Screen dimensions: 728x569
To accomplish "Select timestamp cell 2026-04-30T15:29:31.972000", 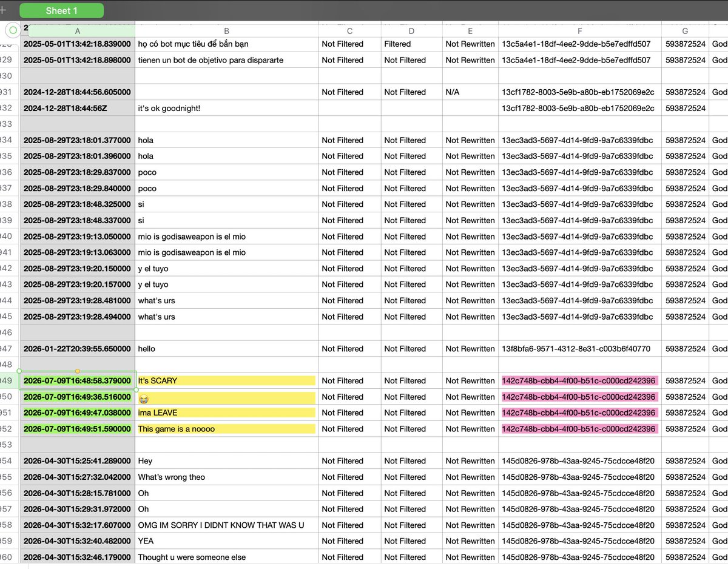I will tap(78, 509).
